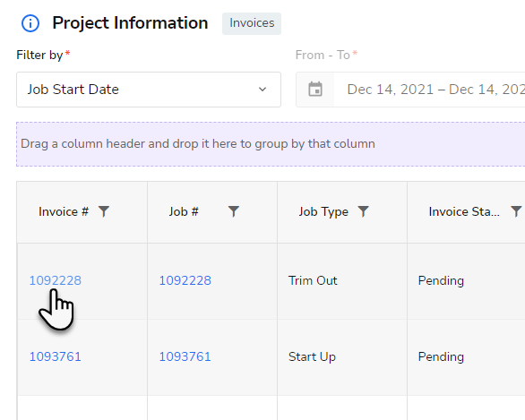The width and height of the screenshot is (525, 420).
Task: Open job number 1092228 link
Action: coord(185,280)
